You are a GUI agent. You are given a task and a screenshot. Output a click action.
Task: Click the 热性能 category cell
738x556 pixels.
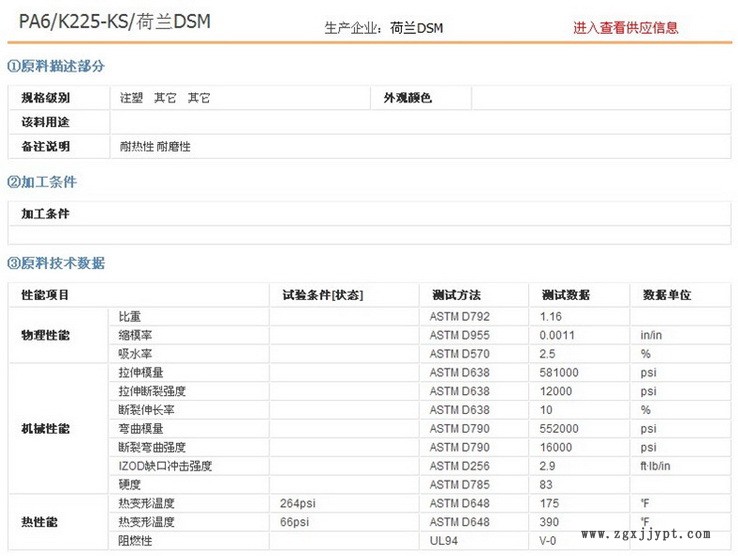[x=58, y=522]
